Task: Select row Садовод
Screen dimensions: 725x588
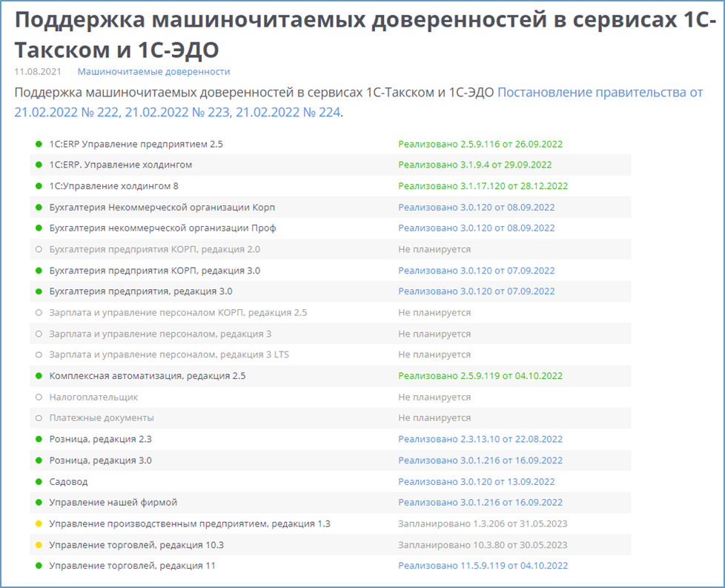Action: point(331,481)
